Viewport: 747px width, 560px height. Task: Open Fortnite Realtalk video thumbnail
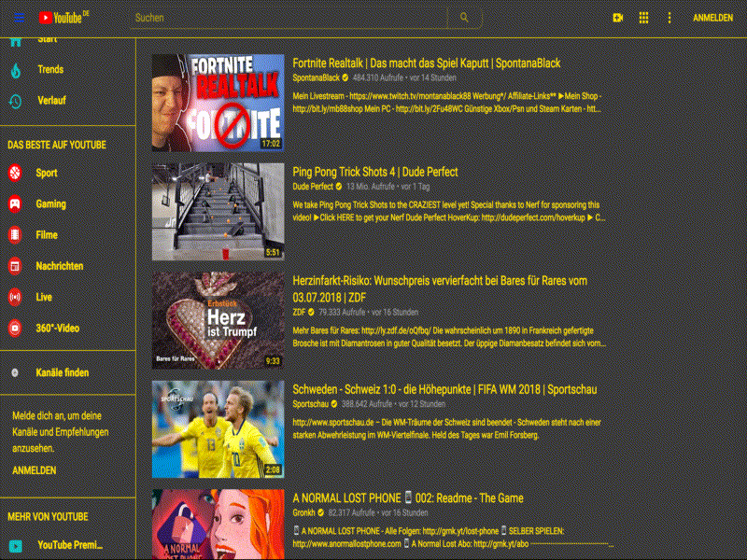click(x=218, y=103)
